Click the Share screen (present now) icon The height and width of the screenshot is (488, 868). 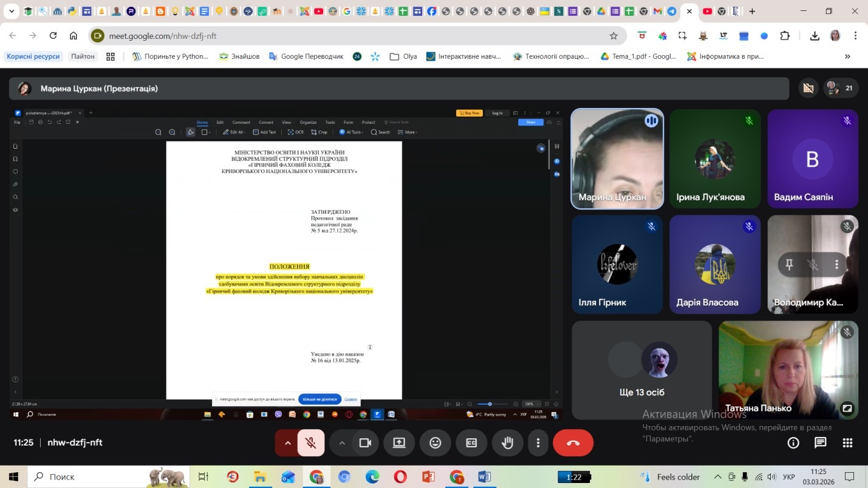click(399, 443)
